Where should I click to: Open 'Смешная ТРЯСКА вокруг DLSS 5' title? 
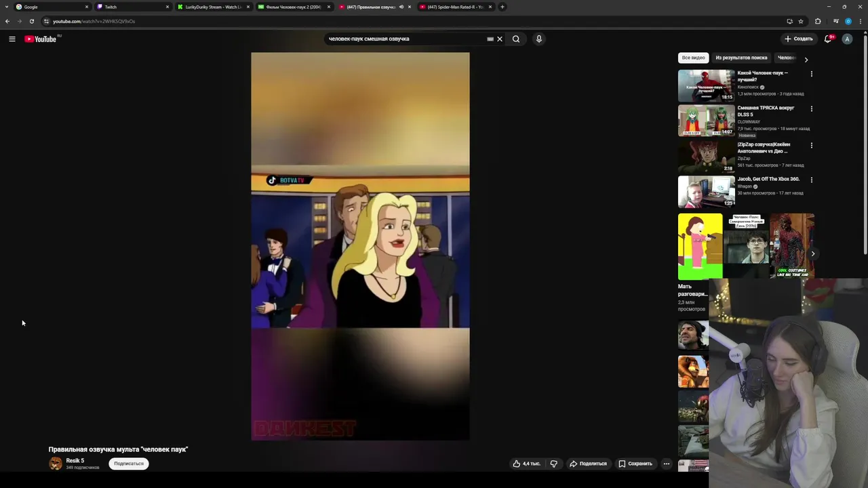point(766,111)
